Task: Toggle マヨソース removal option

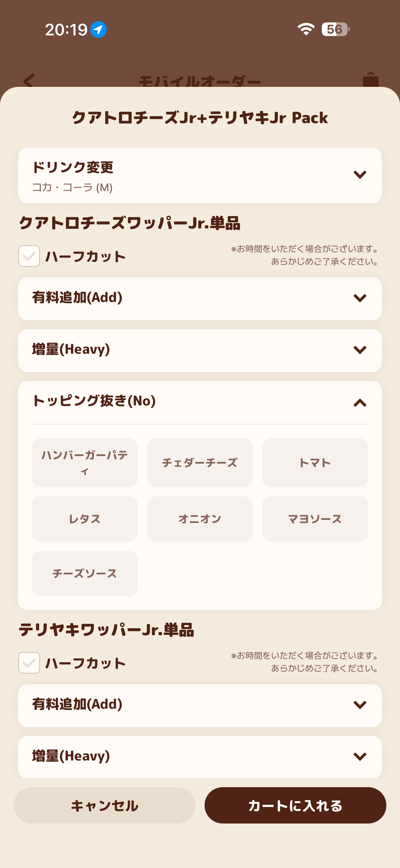Action: [x=315, y=518]
